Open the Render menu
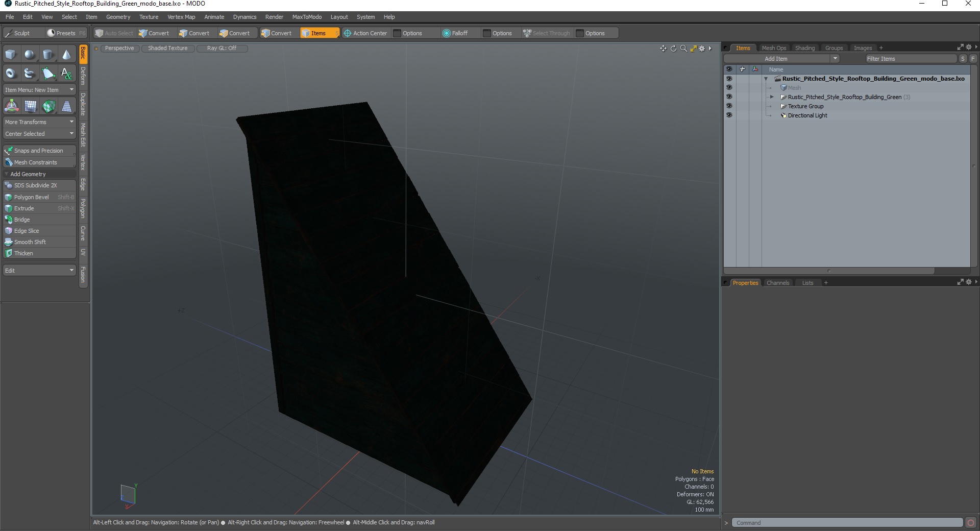Screen dimensions: 980x531 tap(274, 17)
